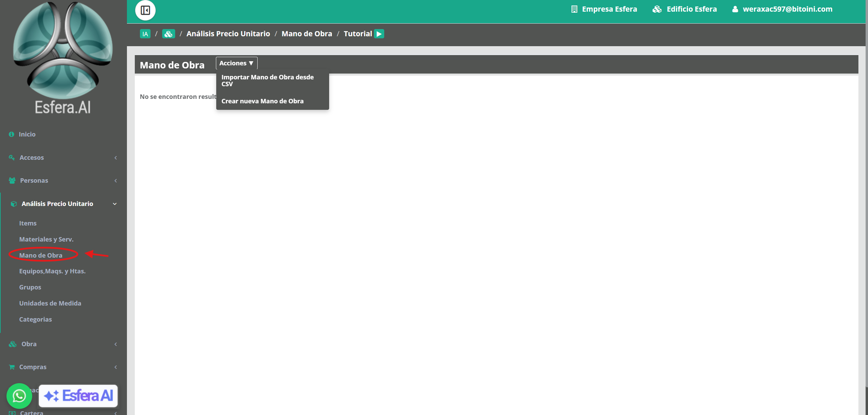Image resolution: width=868 pixels, height=415 pixels.
Task: Select Importar Mano de Obra desde CSV
Action: tap(272, 80)
